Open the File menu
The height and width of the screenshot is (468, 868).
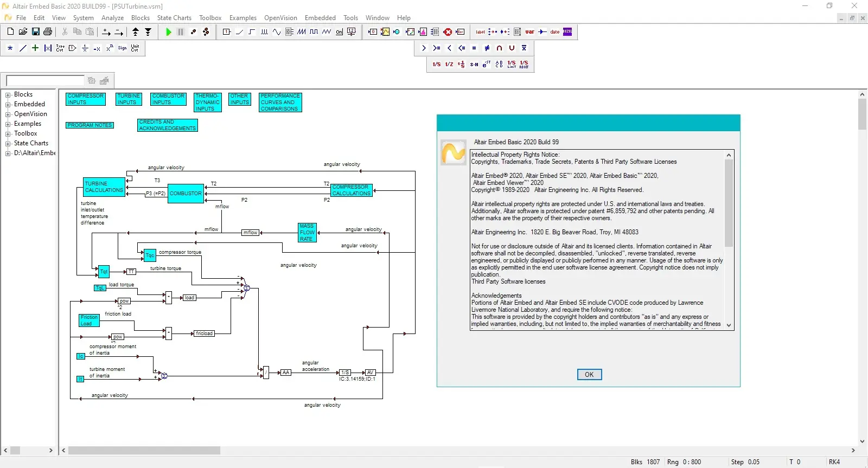(x=21, y=18)
